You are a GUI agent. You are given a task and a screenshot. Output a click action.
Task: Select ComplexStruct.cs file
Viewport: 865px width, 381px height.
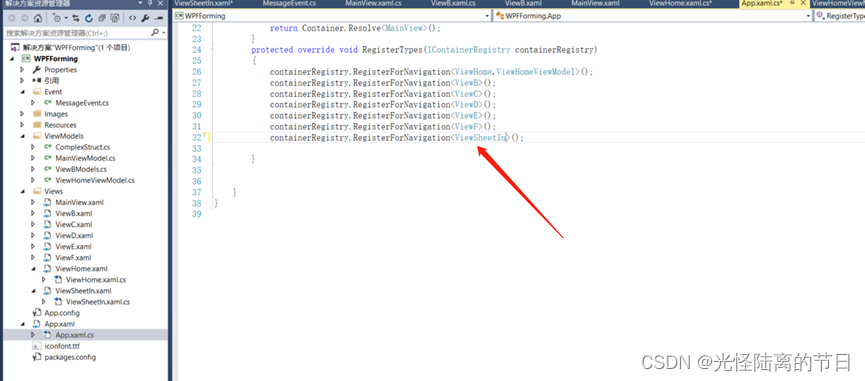click(x=83, y=147)
